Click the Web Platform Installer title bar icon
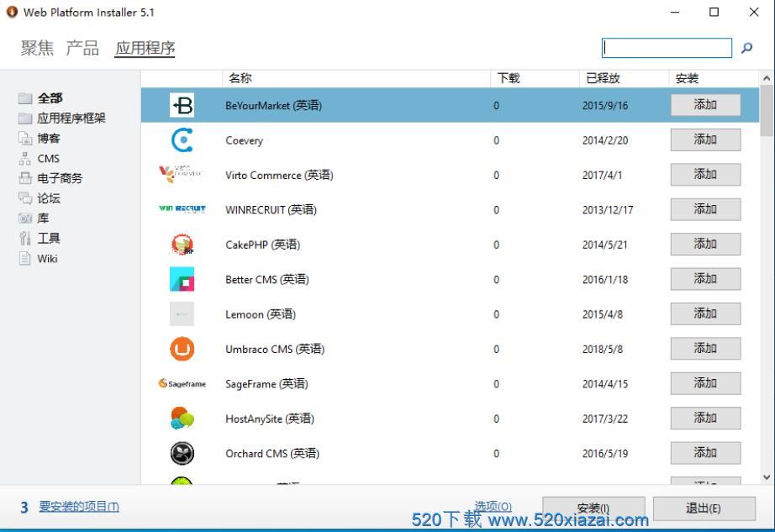 (12, 12)
